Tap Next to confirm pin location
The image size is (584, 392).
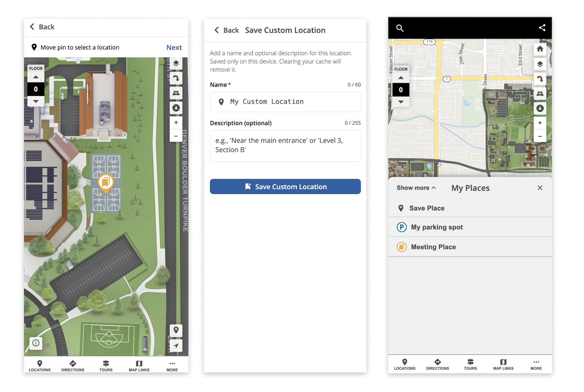pyautogui.click(x=174, y=47)
